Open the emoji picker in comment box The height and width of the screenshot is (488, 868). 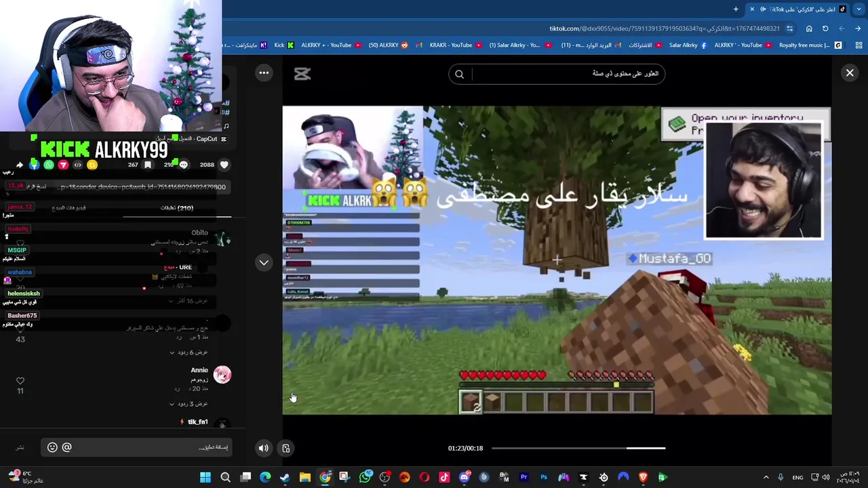tap(52, 447)
